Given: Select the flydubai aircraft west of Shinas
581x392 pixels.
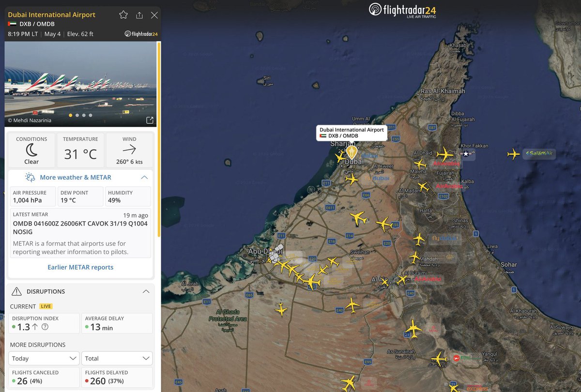Looking at the screenshot, I should click(x=418, y=239).
